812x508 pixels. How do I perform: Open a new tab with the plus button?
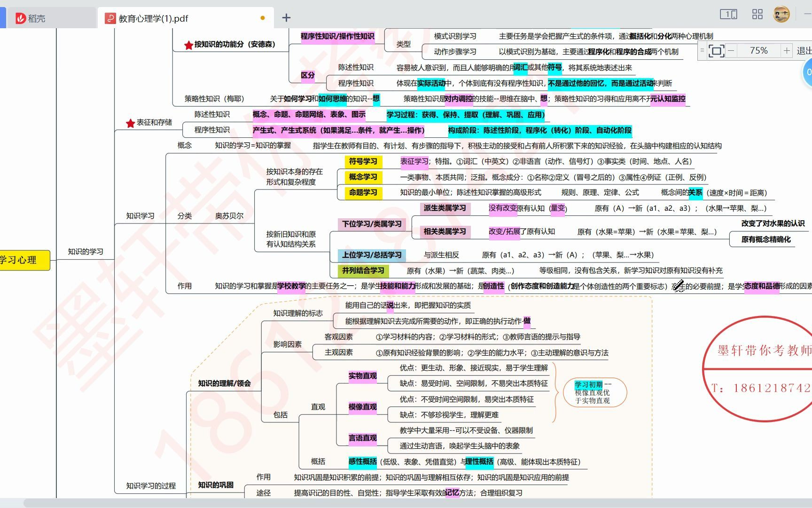(286, 18)
